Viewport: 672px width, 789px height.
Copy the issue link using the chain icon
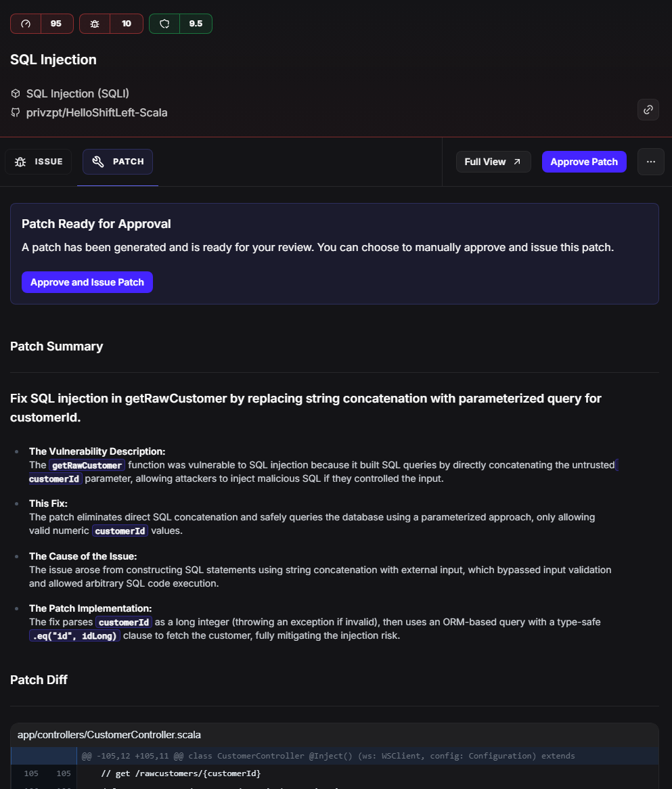[648, 110]
